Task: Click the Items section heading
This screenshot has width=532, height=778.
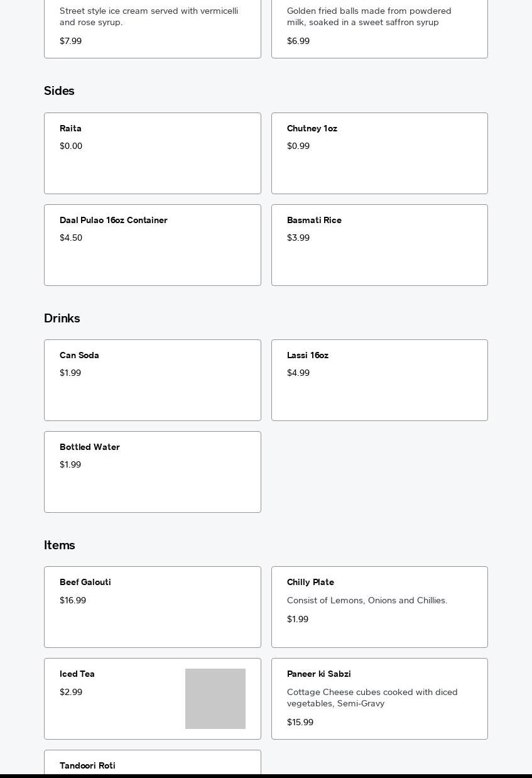Action: tap(60, 545)
